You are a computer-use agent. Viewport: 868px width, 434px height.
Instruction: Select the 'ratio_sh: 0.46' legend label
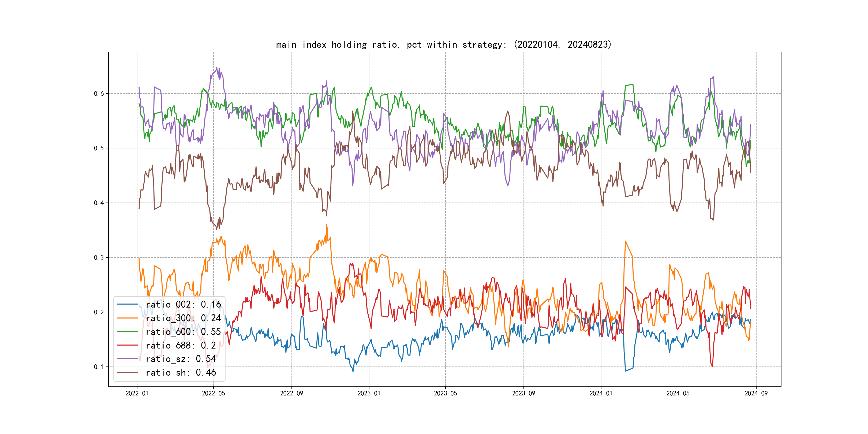tap(181, 372)
